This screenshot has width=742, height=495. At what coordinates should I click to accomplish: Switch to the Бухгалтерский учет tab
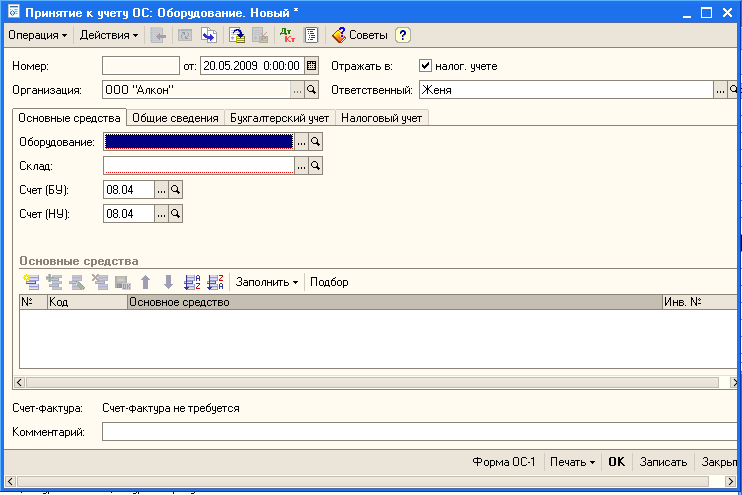click(279, 118)
